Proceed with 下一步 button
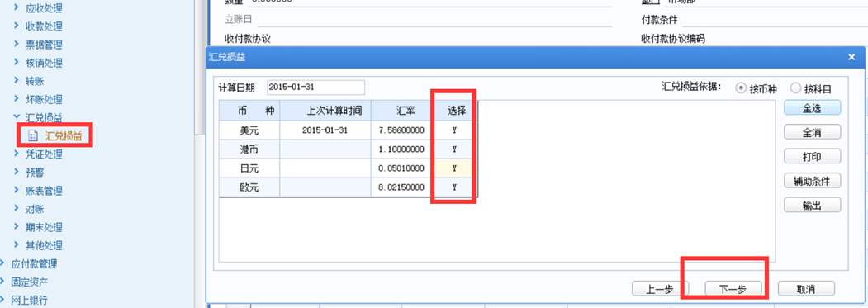The height and width of the screenshot is (308, 868). pyautogui.click(x=733, y=289)
